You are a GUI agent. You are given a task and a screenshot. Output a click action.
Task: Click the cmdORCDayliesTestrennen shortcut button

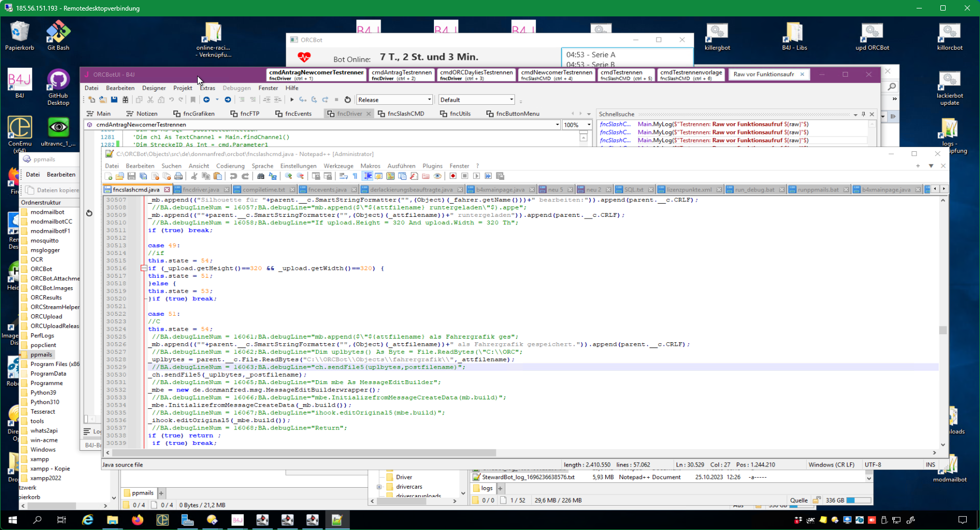pyautogui.click(x=476, y=75)
